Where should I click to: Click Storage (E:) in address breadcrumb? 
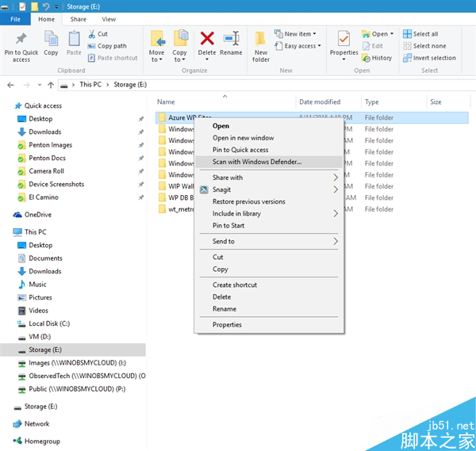point(130,85)
